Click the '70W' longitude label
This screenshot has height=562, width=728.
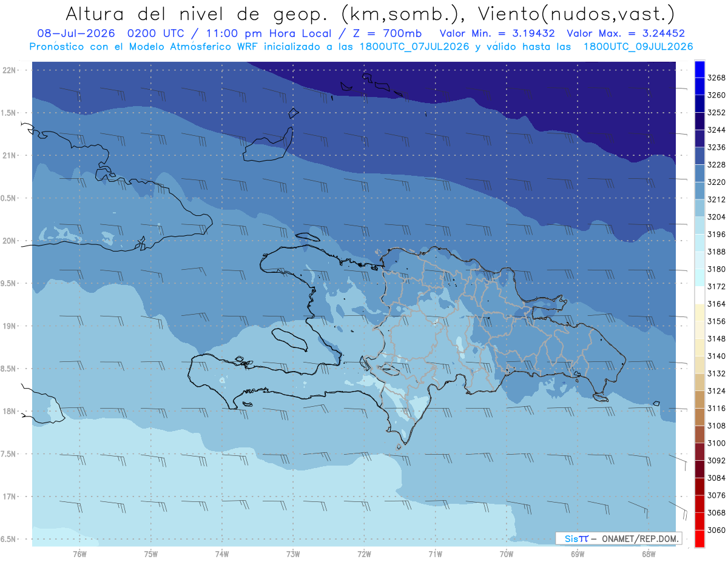pyautogui.click(x=506, y=554)
